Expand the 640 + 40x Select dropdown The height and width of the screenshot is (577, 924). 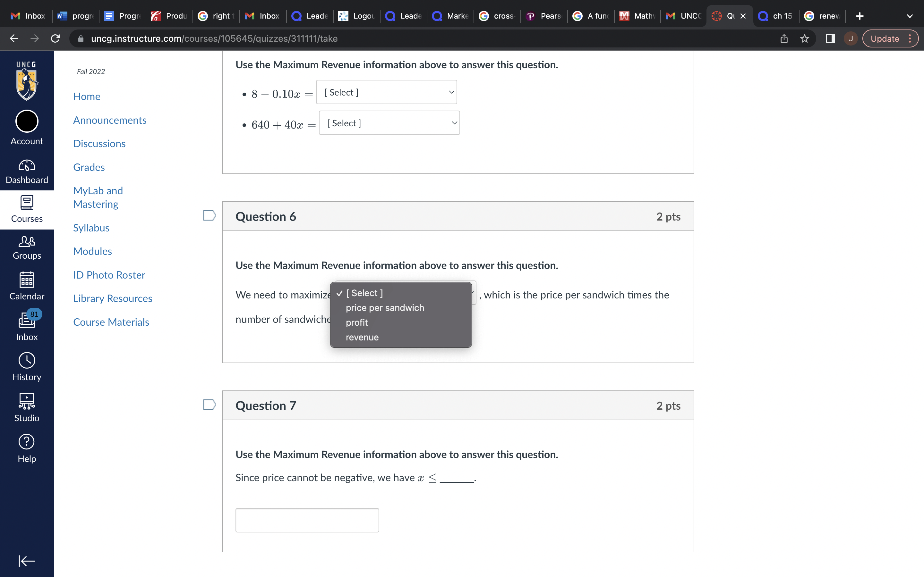point(389,123)
